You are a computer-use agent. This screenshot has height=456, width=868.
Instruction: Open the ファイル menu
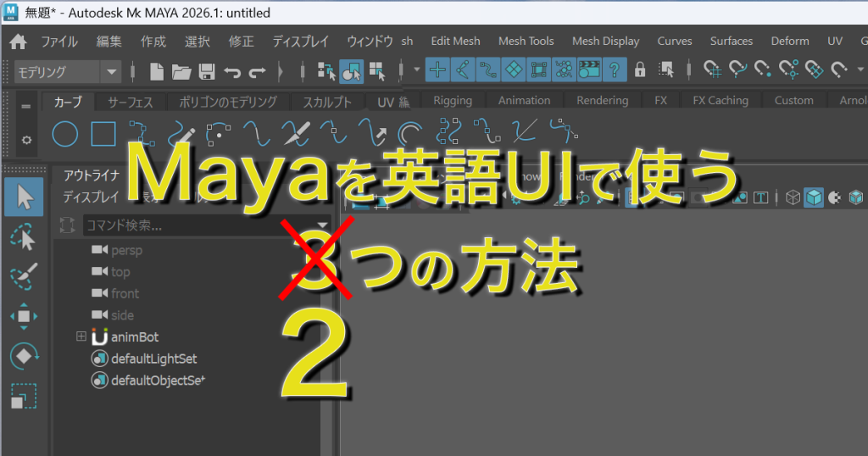(x=58, y=41)
